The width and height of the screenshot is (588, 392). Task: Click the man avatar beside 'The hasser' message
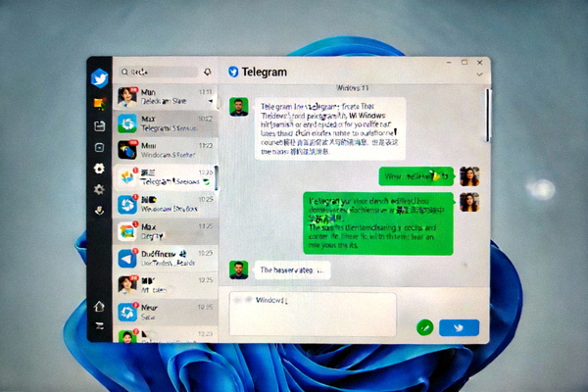coord(239,270)
